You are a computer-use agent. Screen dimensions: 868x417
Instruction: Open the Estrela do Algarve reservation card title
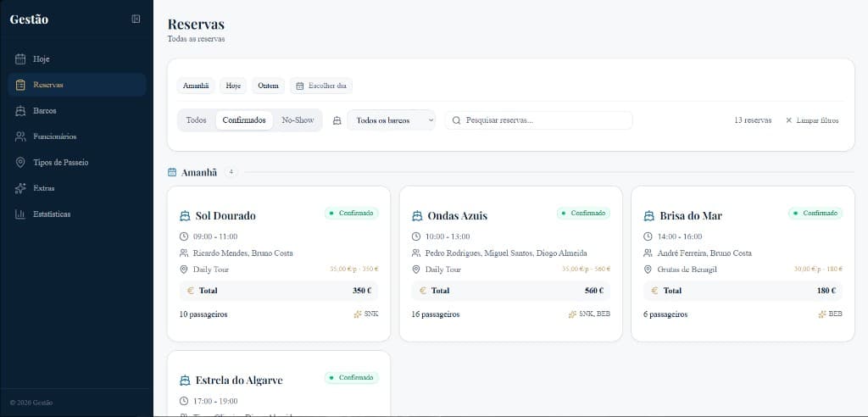239,381
